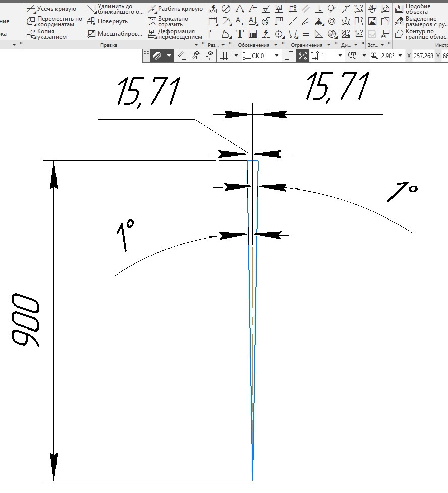Apply the parallel constraint (two slanted lines)

click(x=306, y=9)
